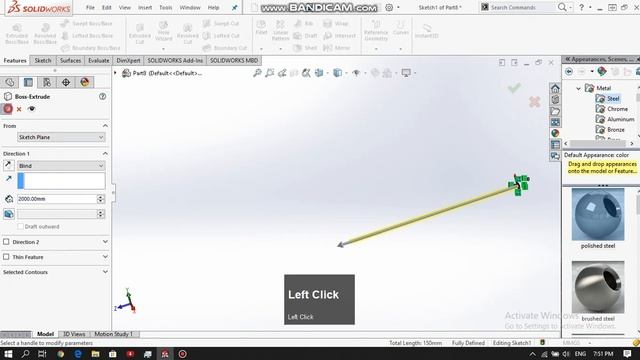Enable the Thin Feature checkbox
This screenshot has height=360, width=640.
tap(6, 257)
